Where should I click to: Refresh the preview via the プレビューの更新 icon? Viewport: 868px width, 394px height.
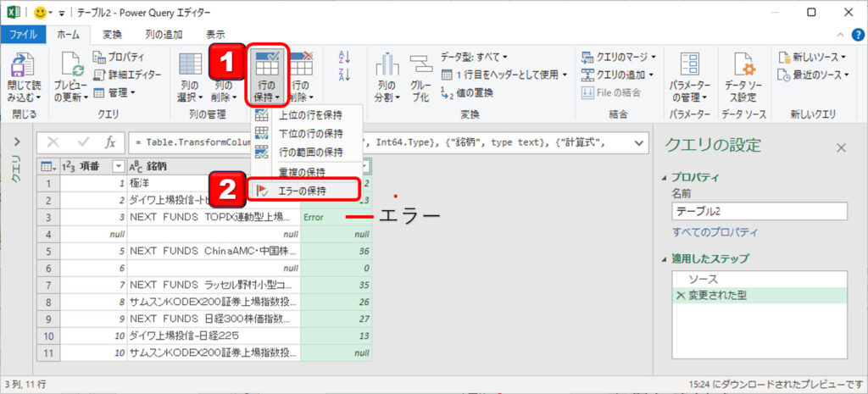coord(71,65)
